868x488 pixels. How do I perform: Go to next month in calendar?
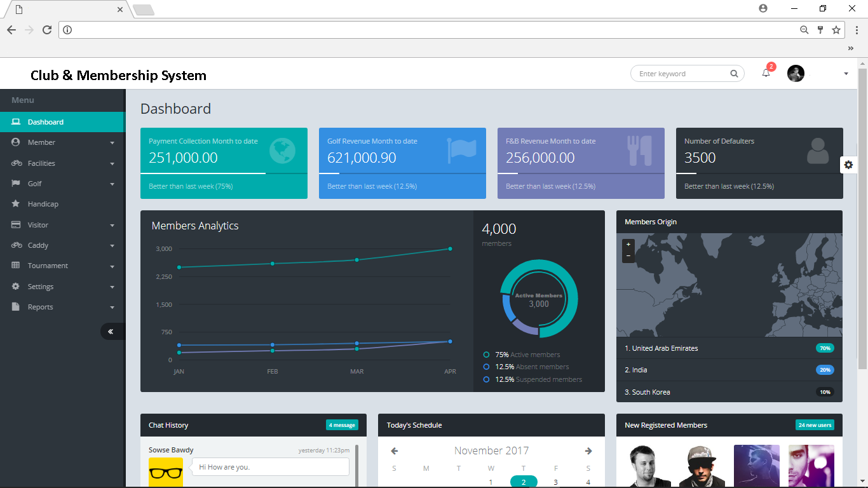(x=588, y=451)
